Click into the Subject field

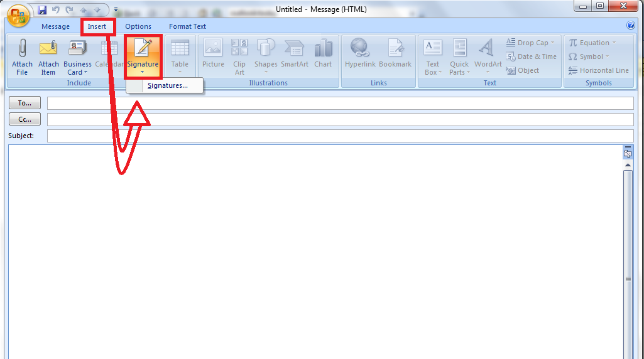pyautogui.click(x=340, y=136)
